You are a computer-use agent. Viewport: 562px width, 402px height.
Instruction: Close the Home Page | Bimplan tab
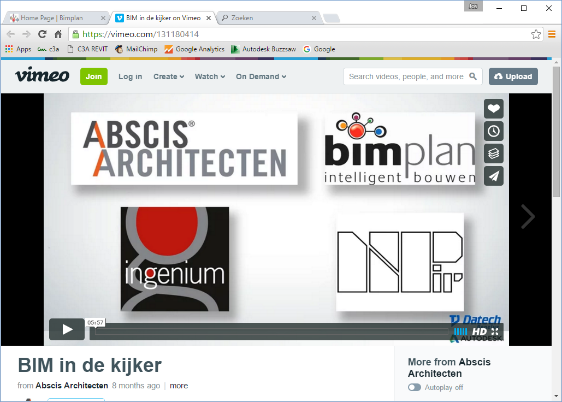click(103, 18)
